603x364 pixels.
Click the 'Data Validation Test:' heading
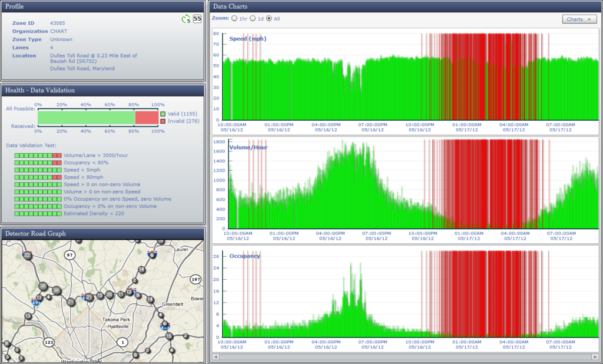tap(31, 145)
